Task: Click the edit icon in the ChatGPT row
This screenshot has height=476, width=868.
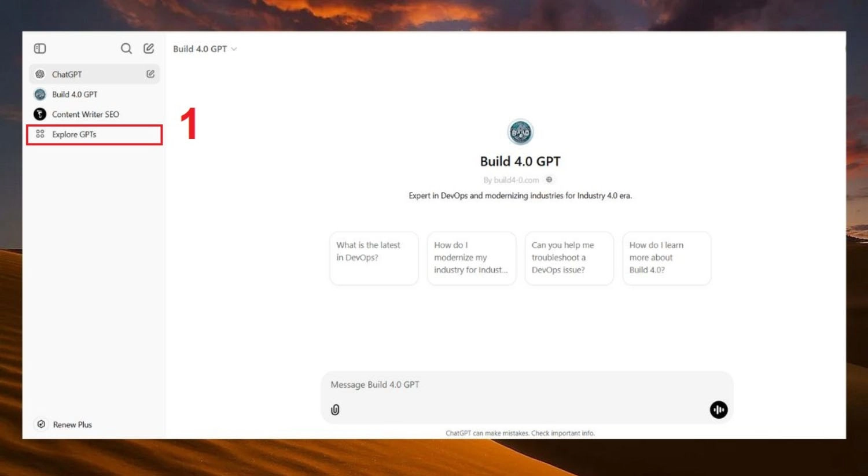Action: 150,74
